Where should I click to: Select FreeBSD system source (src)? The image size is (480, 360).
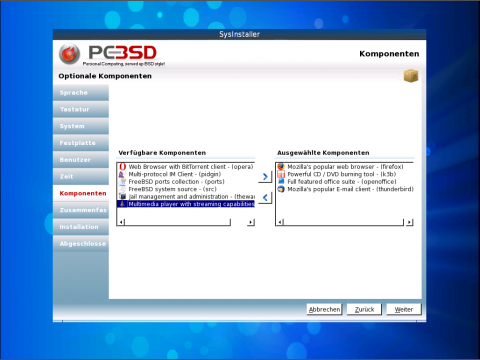coord(186,189)
